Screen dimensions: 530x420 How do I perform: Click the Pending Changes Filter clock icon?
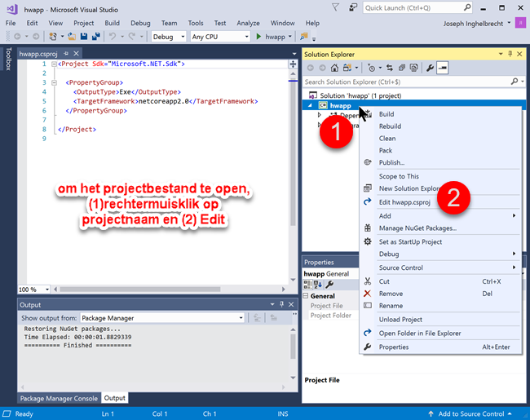(371, 68)
